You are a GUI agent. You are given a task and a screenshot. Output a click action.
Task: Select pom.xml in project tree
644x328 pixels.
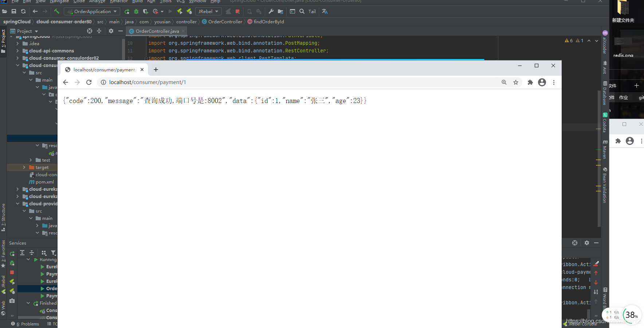[x=41, y=182]
